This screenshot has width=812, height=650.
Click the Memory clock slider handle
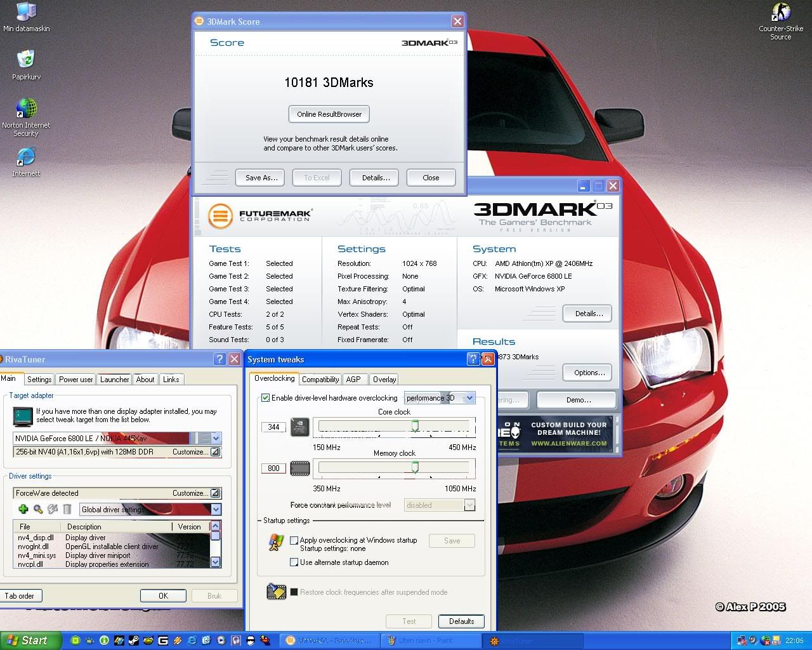point(415,467)
